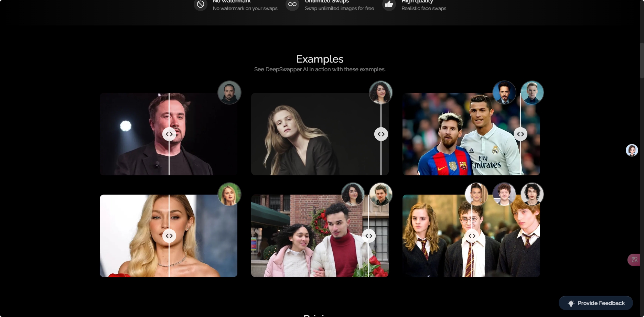Click the compare handle on school uniform example
This screenshot has height=317, width=644.
(x=472, y=236)
